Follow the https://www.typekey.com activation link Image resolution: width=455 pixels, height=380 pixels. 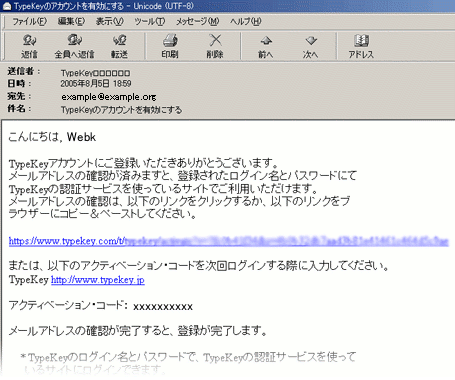(228, 241)
